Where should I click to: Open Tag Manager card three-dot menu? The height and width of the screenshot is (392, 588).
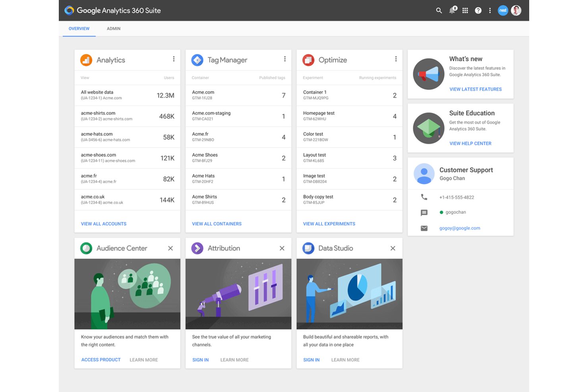(x=285, y=59)
